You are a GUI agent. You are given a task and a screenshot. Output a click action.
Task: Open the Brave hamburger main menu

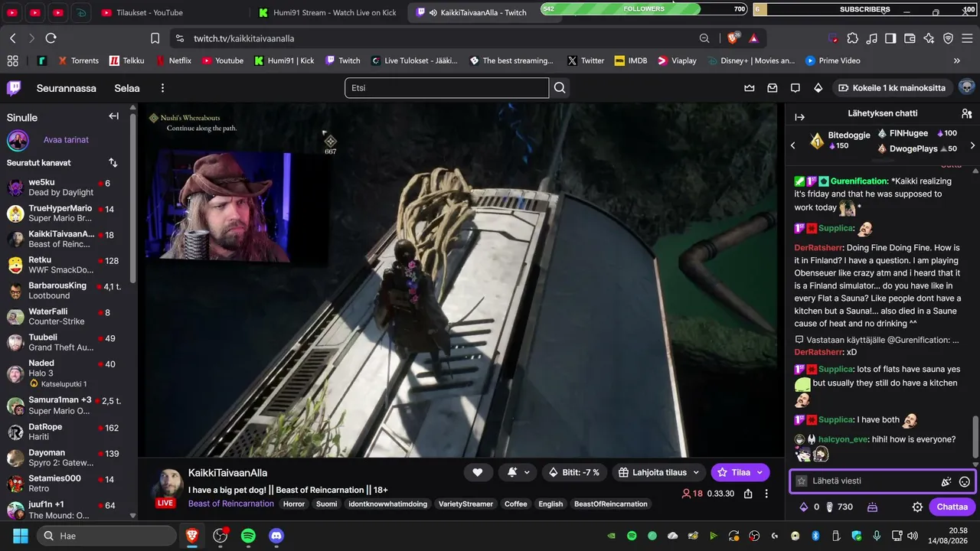(967, 38)
